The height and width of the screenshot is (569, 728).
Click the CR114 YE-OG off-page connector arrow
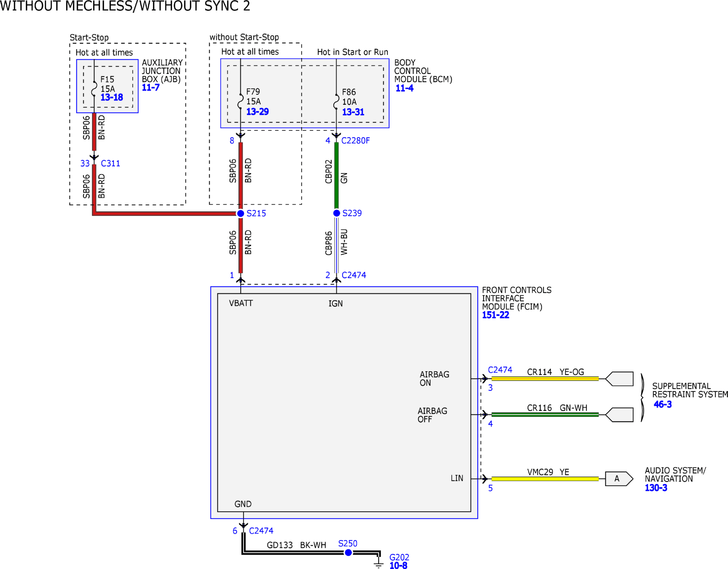(x=619, y=379)
